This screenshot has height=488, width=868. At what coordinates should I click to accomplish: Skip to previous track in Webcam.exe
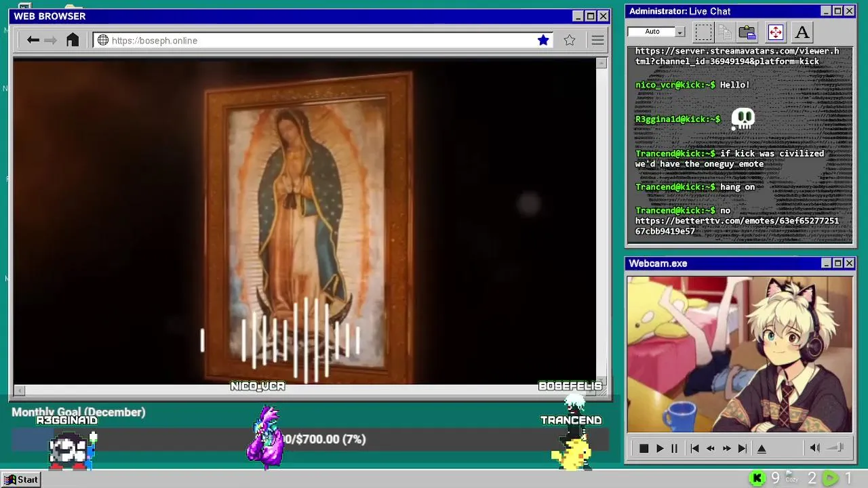[x=694, y=448]
